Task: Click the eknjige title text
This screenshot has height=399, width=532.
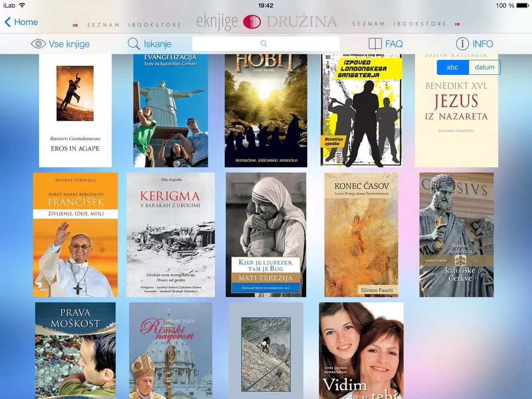Action: point(217,22)
